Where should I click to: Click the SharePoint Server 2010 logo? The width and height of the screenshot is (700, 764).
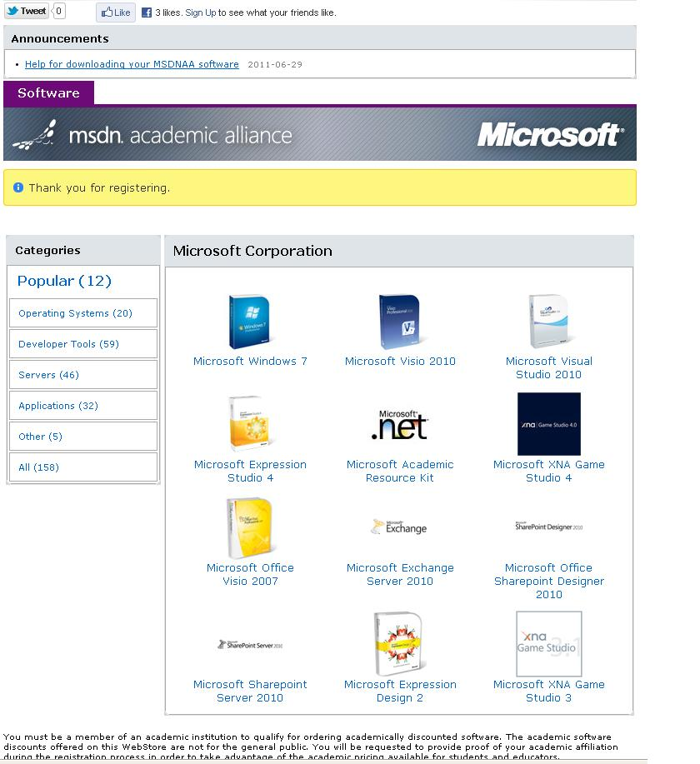click(x=249, y=645)
